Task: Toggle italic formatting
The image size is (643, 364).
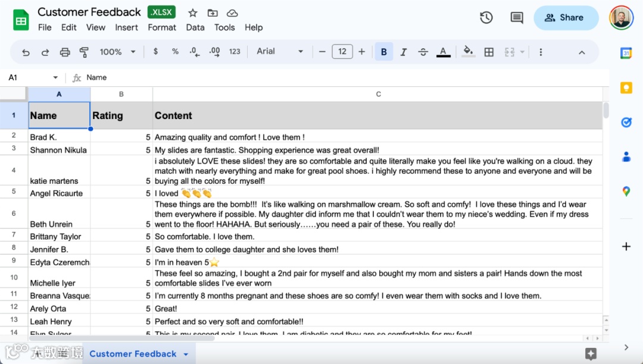Action: pyautogui.click(x=404, y=52)
